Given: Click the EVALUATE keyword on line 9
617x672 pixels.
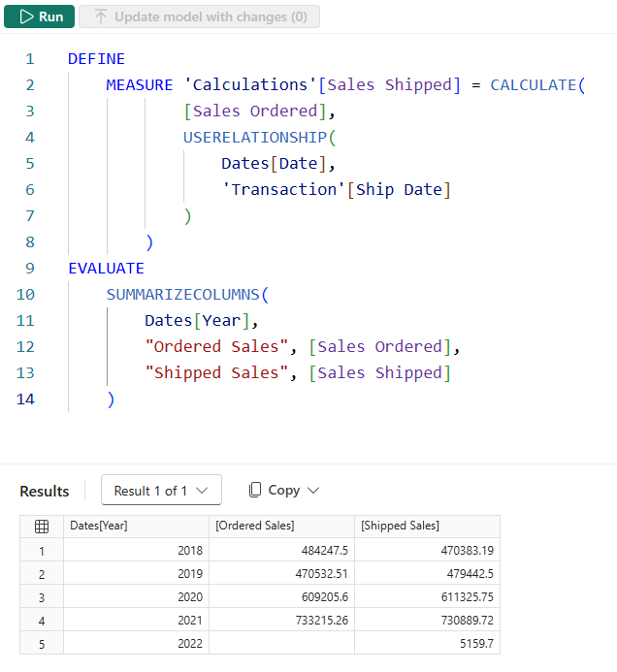Looking at the screenshot, I should [107, 269].
